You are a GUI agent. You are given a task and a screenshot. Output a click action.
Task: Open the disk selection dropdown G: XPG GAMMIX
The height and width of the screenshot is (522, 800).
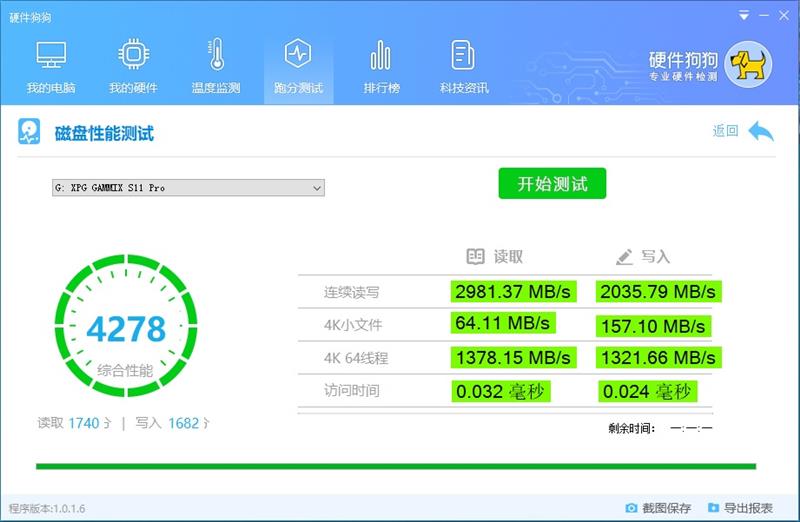click(x=188, y=188)
